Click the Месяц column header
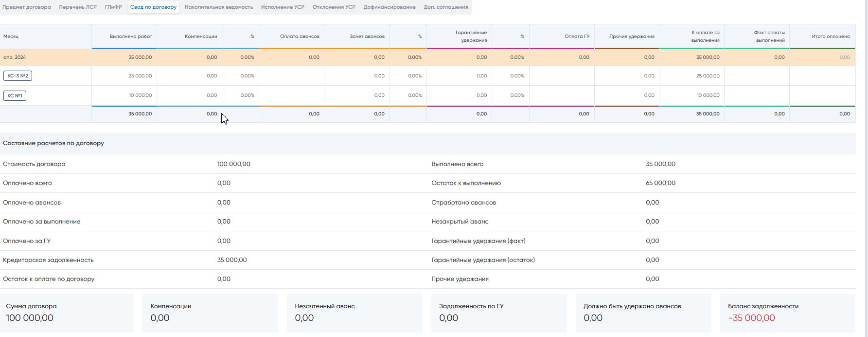 pos(11,37)
